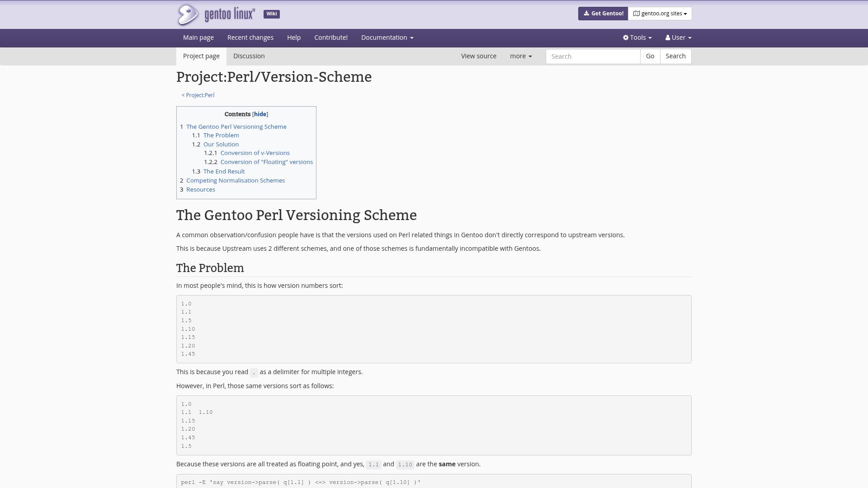Click View source
This screenshot has width=868, height=488.
coord(479,56)
